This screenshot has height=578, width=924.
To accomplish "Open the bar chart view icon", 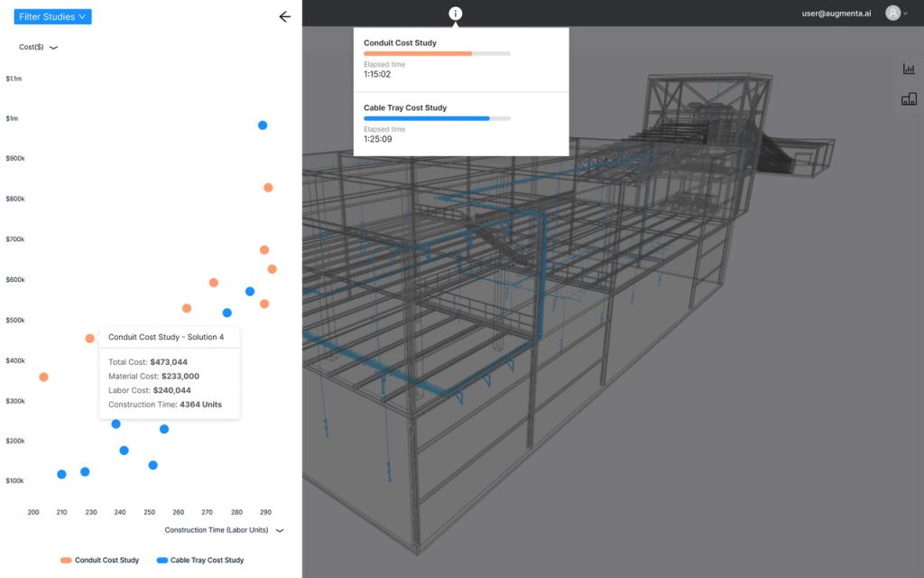I will (908, 68).
